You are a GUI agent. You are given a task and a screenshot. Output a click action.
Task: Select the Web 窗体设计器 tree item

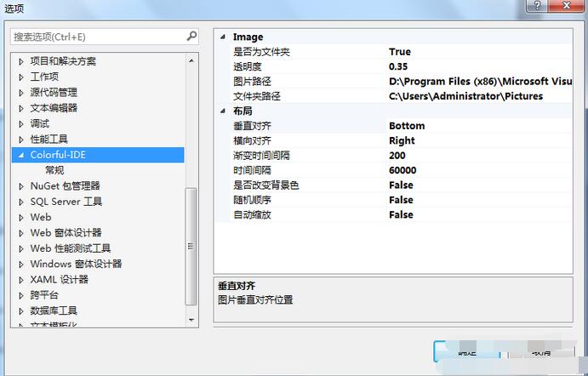tap(66, 233)
